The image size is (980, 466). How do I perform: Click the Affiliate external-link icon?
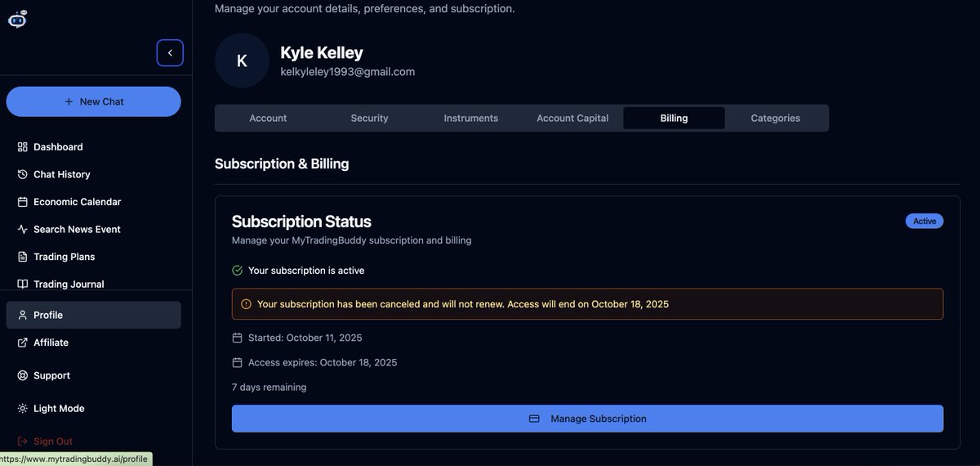point(23,343)
